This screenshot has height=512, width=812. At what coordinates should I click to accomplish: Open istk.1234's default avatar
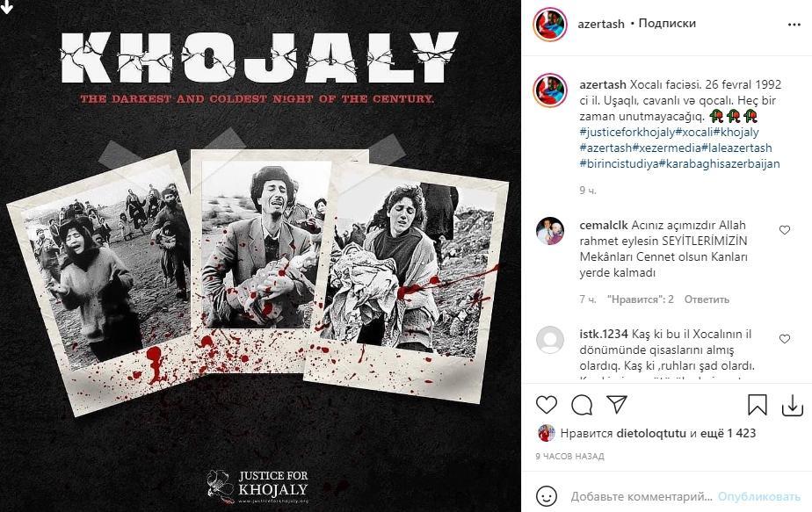[x=549, y=340]
